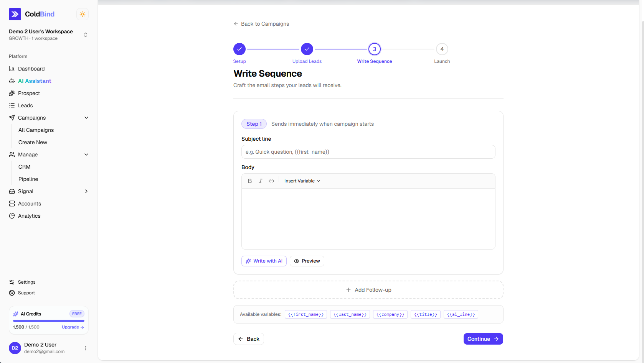
Task: Click the Settings sliders icon
Action: pyautogui.click(x=12, y=282)
